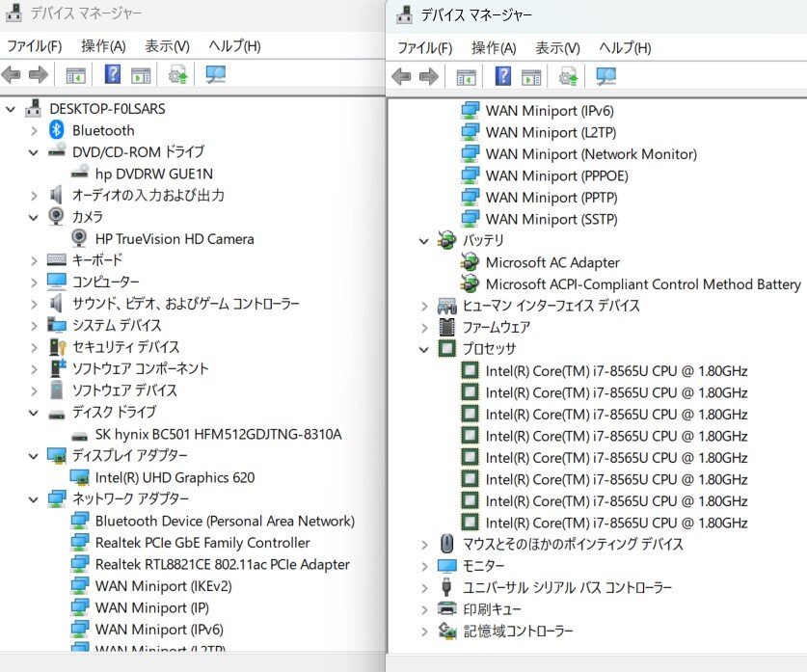The height and width of the screenshot is (672, 807).
Task: Click forward arrow in left Device Manager toolbar
Action: tap(39, 75)
